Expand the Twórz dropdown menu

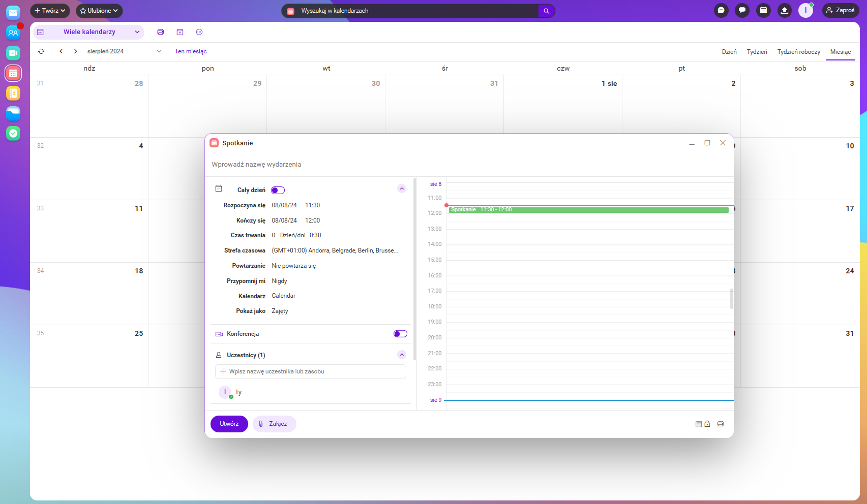[50, 11]
